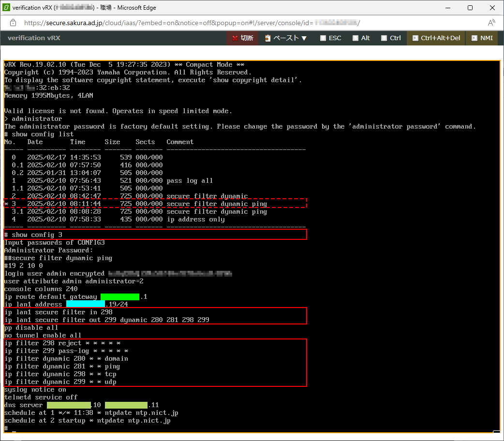
Task: Click the keyboard icon on the NMI button
Action: 474,38
